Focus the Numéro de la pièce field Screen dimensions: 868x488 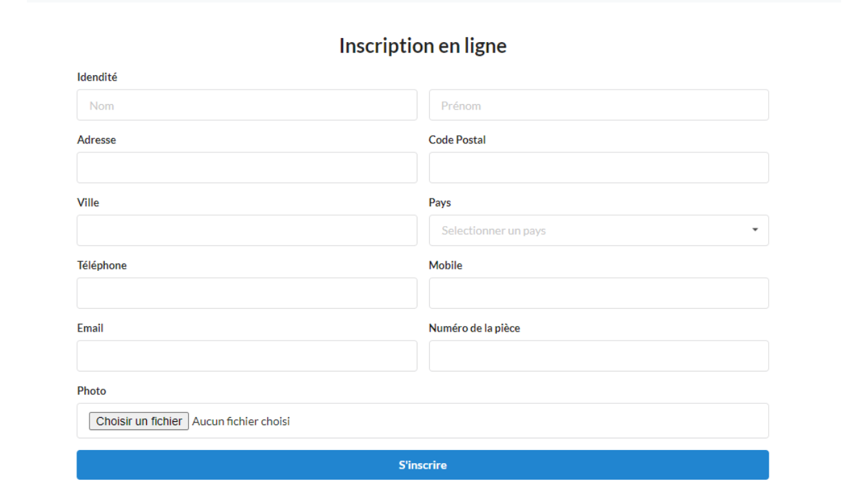pos(598,356)
